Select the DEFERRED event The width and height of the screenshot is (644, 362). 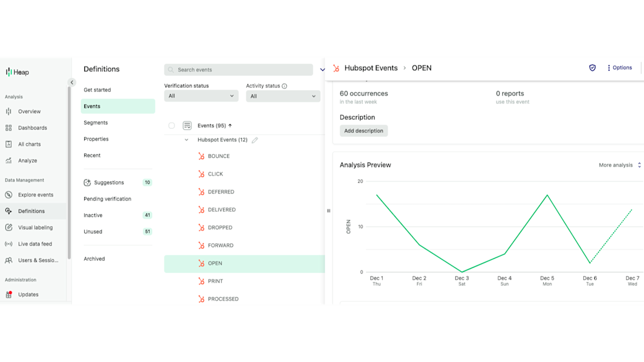(x=221, y=192)
